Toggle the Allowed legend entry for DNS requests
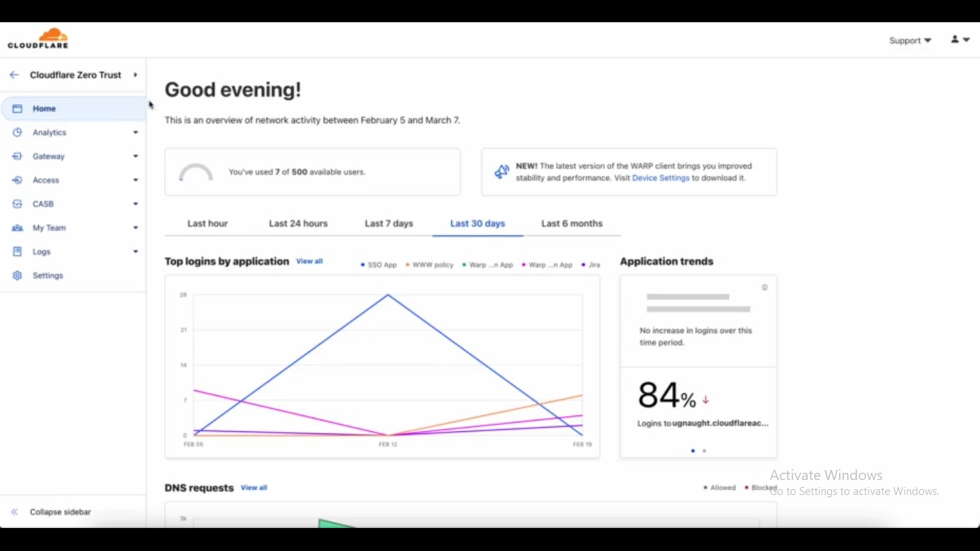Screen dimensions: 980x551 click(x=720, y=488)
